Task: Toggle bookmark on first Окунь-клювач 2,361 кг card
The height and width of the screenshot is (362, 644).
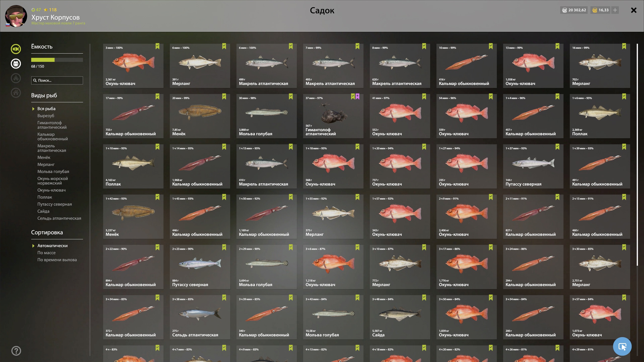Action: point(157,46)
